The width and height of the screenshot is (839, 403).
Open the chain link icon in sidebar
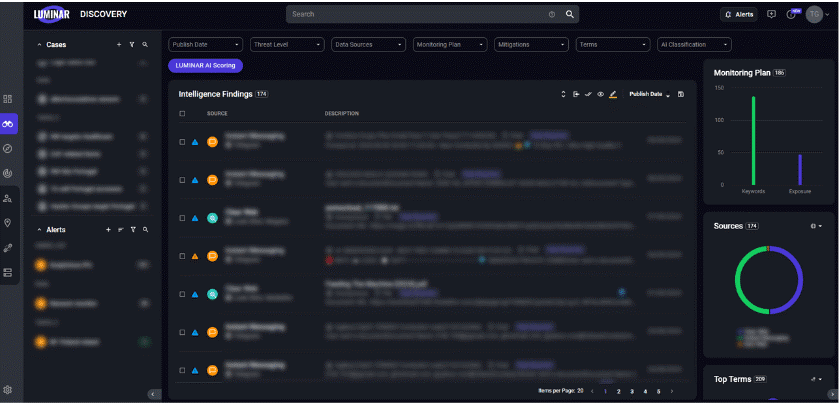tap(7, 247)
